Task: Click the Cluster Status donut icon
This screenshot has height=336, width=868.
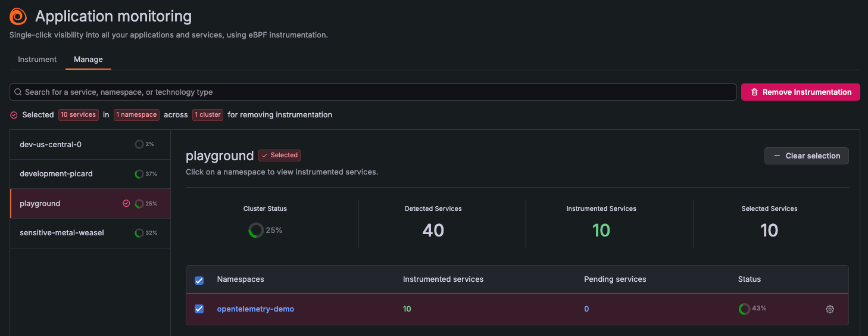Action: [x=256, y=231]
